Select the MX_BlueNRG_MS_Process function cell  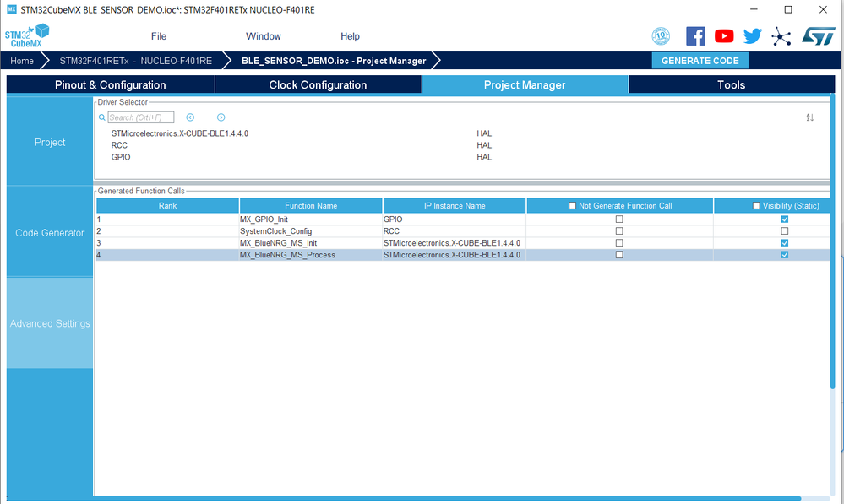[x=311, y=254]
